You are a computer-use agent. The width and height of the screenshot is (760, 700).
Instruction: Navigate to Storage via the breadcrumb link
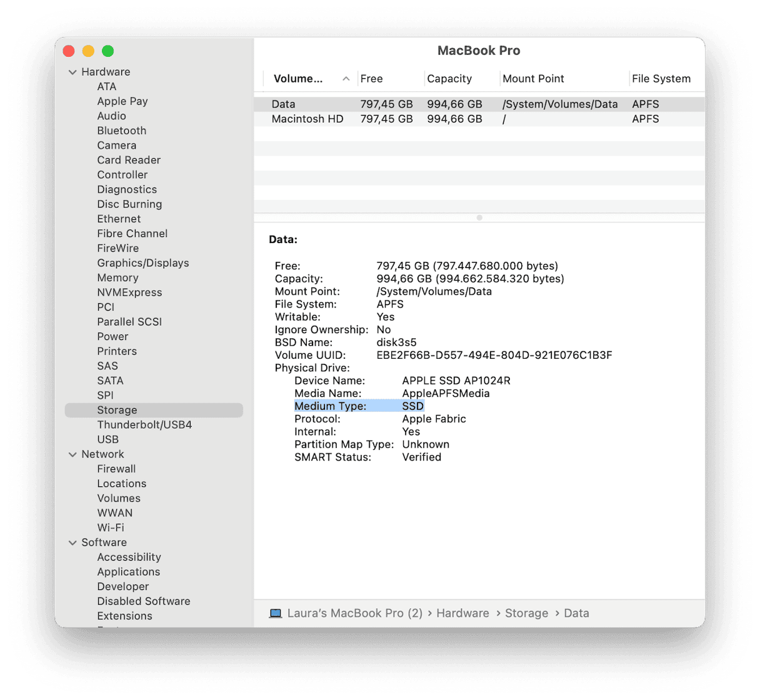[526, 613]
